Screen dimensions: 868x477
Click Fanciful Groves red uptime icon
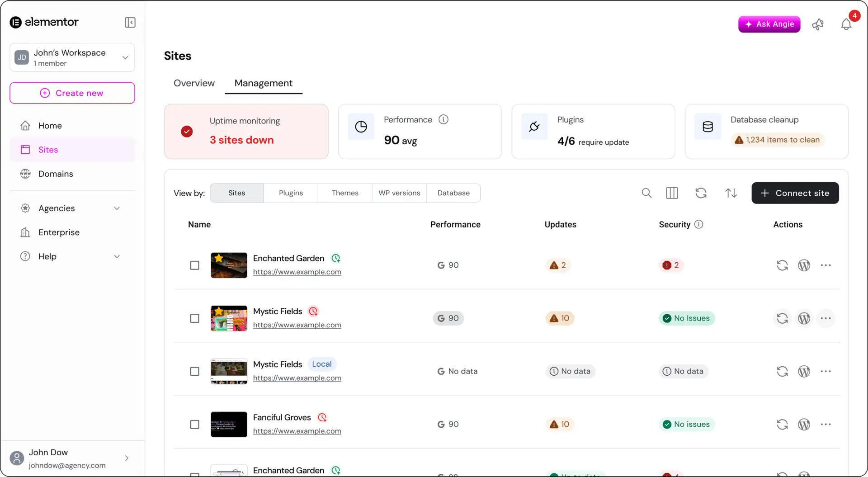[322, 417]
